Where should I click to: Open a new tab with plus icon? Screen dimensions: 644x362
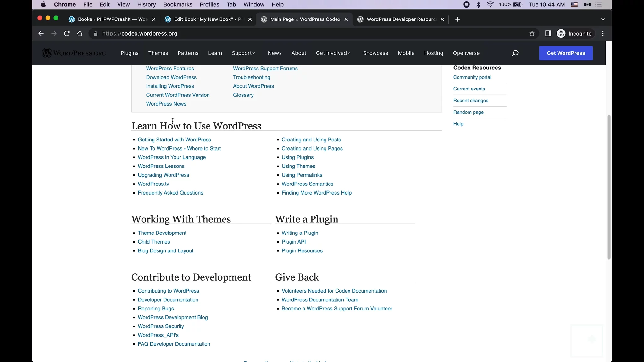click(x=458, y=19)
